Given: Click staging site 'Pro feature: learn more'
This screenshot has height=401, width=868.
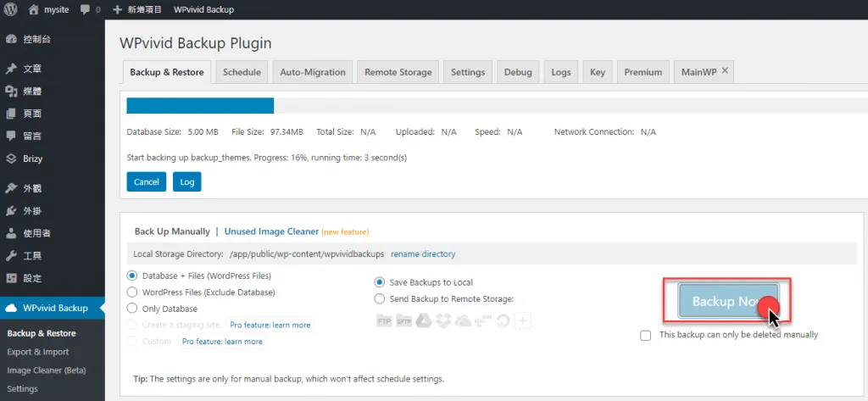Looking at the screenshot, I should pos(270,325).
